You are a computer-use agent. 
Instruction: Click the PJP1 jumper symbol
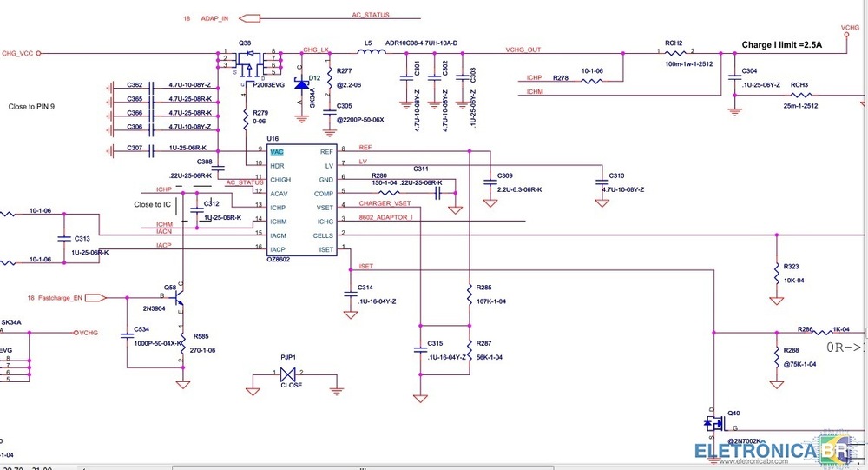pyautogui.click(x=289, y=373)
